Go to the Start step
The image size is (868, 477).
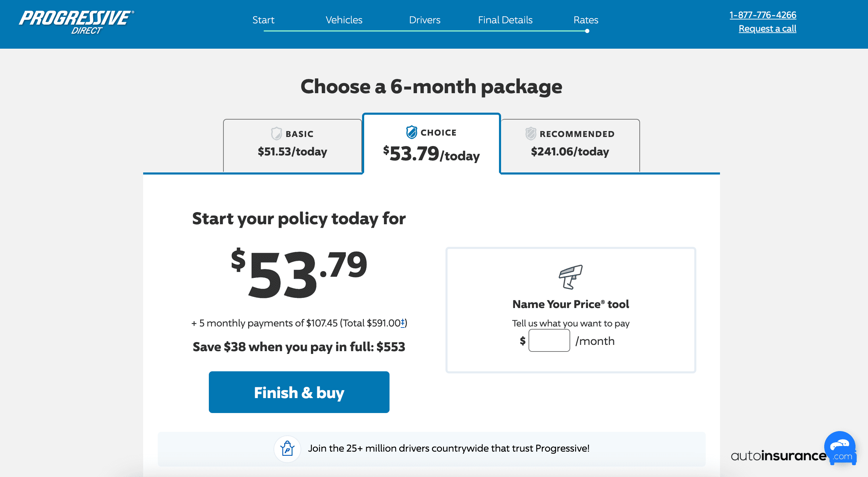[263, 20]
